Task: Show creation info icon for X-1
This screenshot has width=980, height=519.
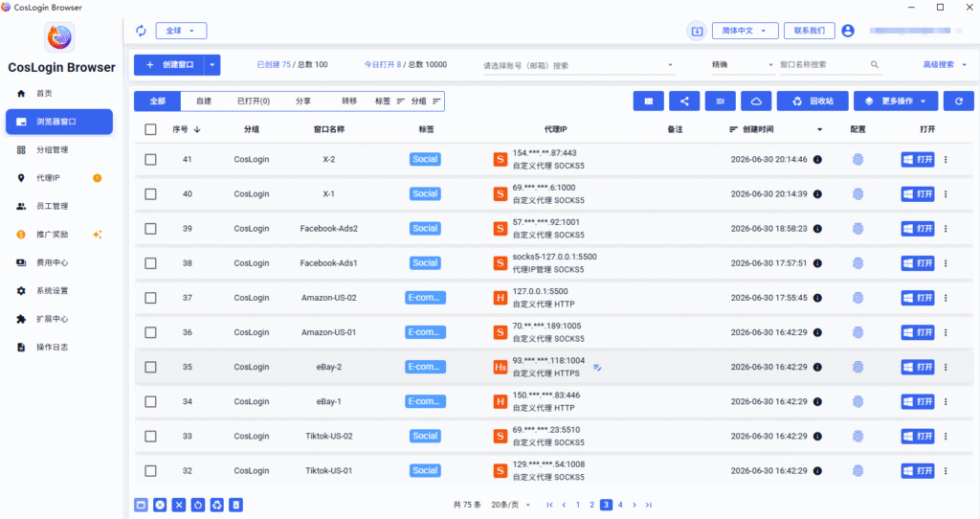Action: click(817, 193)
